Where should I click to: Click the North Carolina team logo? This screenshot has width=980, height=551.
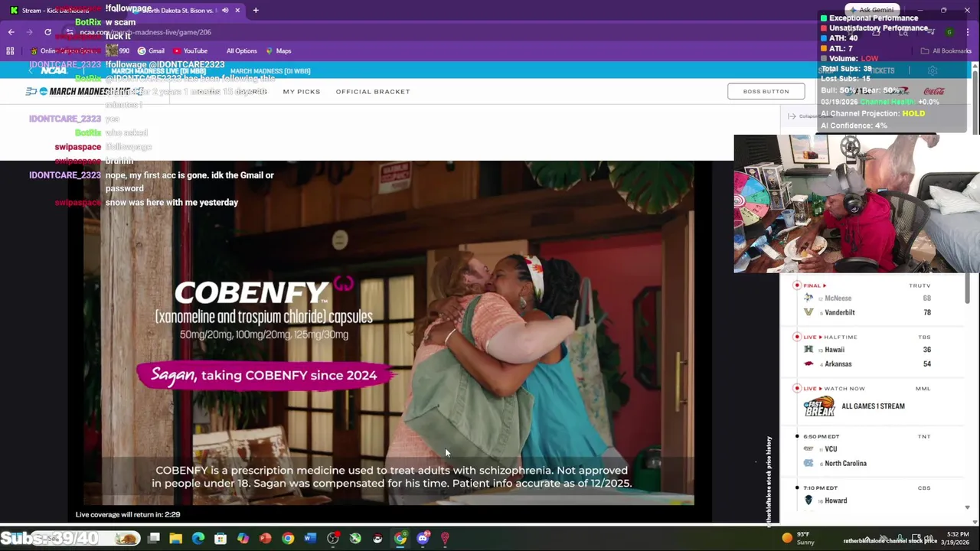[x=808, y=463]
